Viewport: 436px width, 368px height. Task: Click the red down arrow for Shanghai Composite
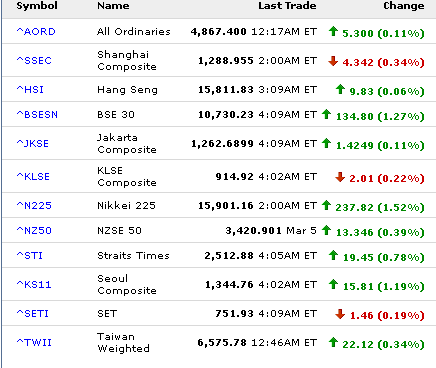click(x=333, y=61)
